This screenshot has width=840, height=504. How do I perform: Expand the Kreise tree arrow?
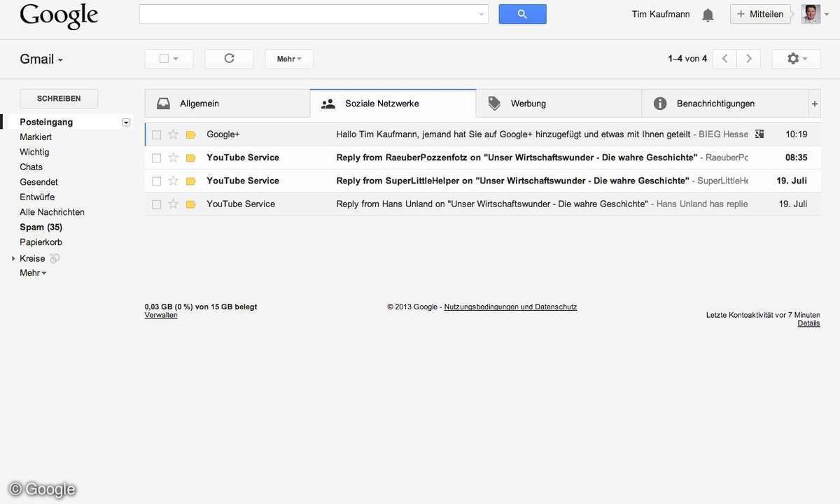tap(13, 258)
